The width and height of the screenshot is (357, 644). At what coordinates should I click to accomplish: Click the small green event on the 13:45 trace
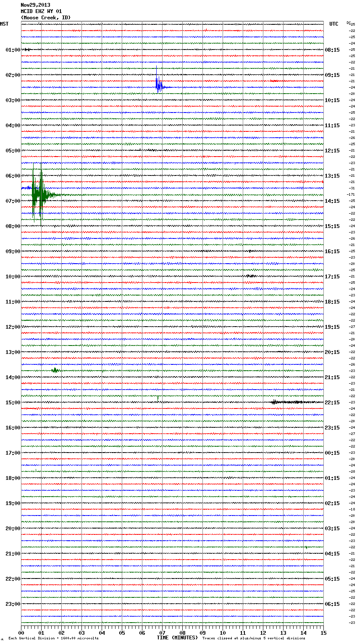point(55,370)
